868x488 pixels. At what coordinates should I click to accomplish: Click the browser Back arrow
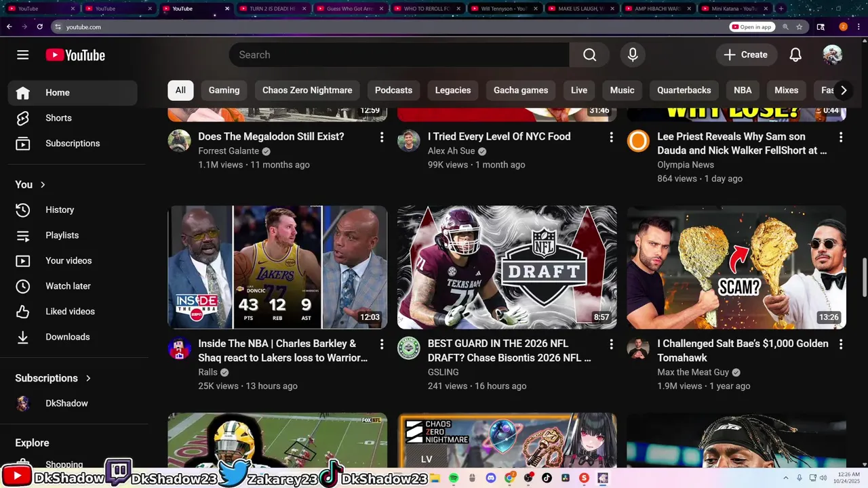(9, 26)
